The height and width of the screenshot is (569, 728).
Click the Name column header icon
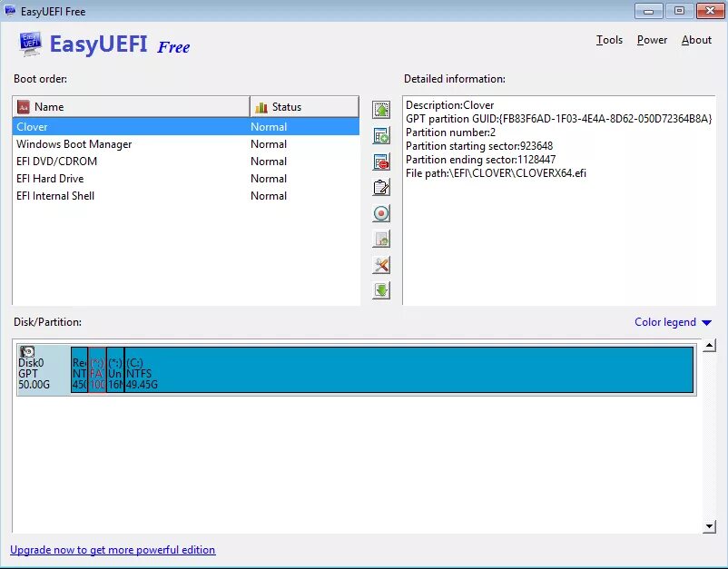[x=24, y=107]
